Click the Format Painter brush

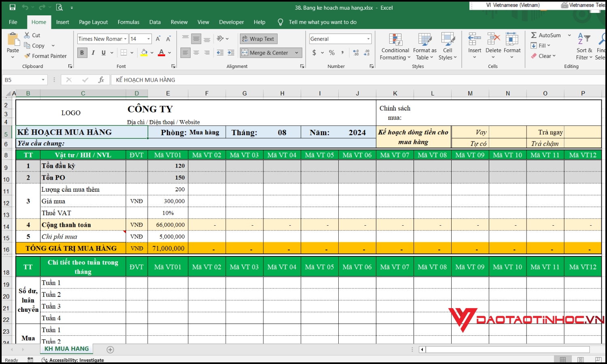click(28, 56)
